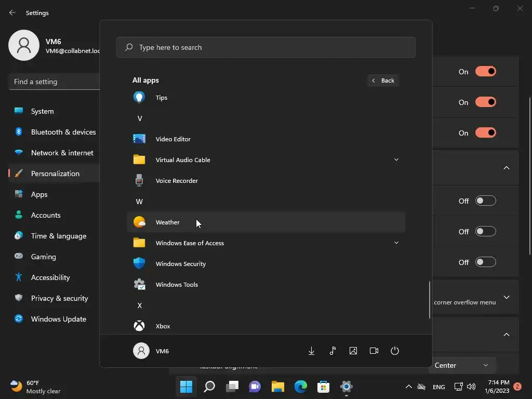This screenshot has height=399, width=532.
Task: Open Downloads folder icon in Start footer
Action: tap(311, 351)
